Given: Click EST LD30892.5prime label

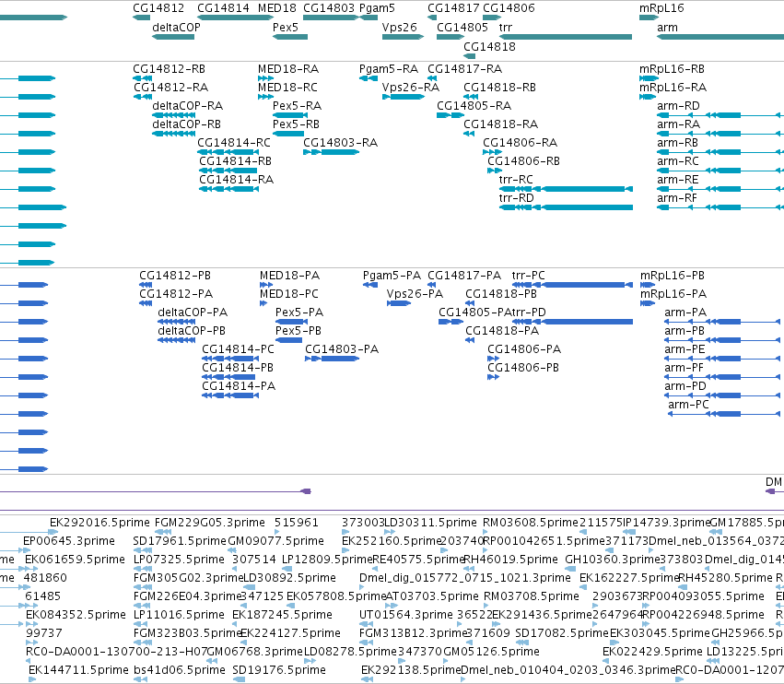Looking at the screenshot, I should point(289,578).
